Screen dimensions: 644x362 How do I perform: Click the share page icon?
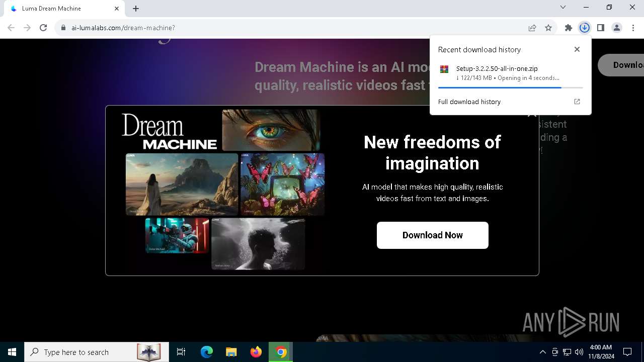(x=532, y=28)
